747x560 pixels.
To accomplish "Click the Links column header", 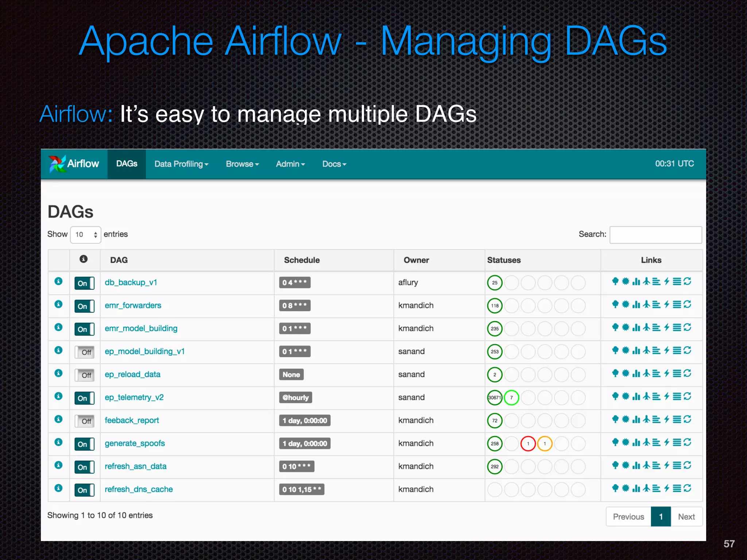I will [x=651, y=260].
